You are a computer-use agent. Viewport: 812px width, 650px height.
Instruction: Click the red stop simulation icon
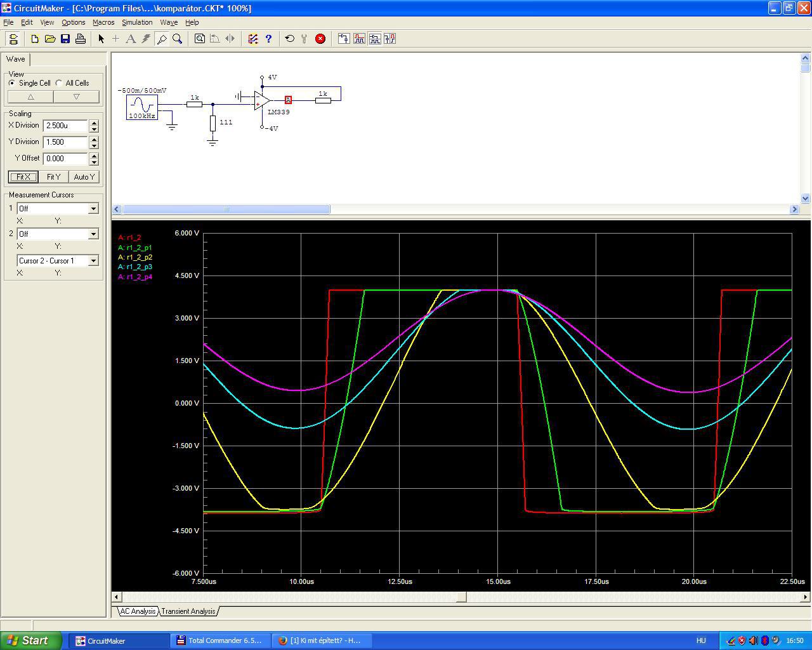click(x=320, y=39)
